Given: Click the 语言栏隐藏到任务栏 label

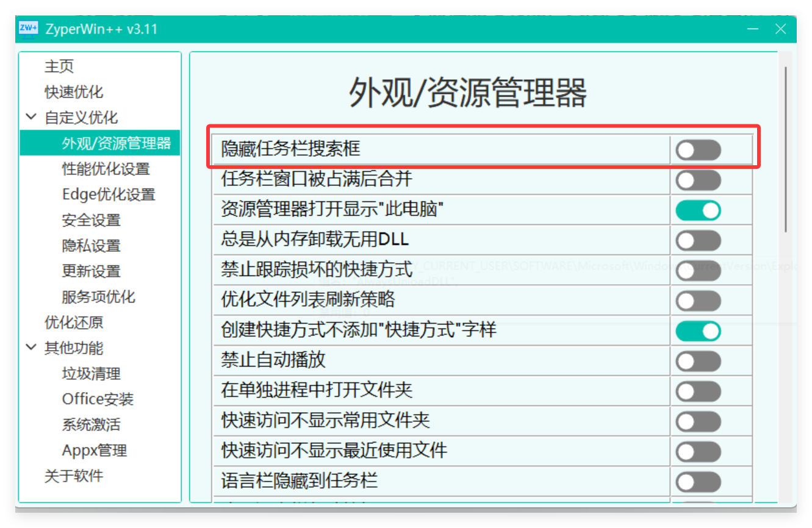Looking at the screenshot, I should [300, 481].
